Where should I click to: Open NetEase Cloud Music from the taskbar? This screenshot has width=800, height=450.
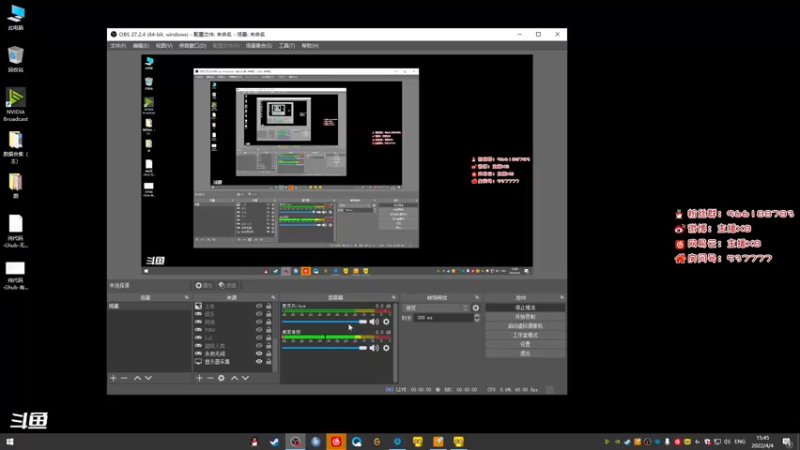(336, 442)
